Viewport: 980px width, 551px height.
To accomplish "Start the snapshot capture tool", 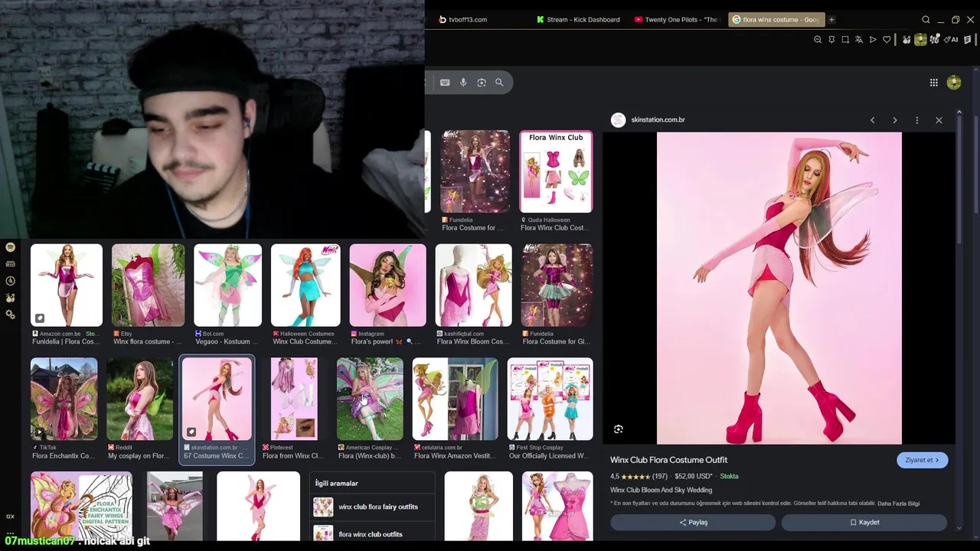I will pos(845,40).
